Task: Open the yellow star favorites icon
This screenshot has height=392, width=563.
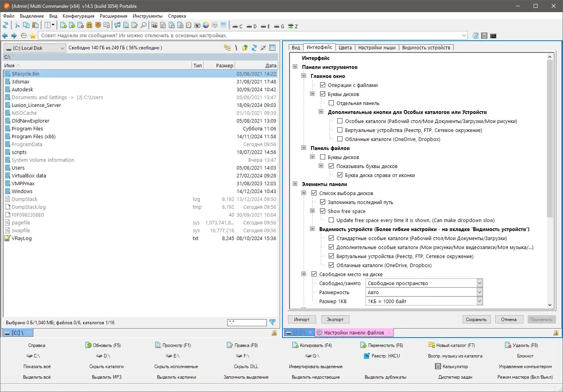Action: coord(33,36)
